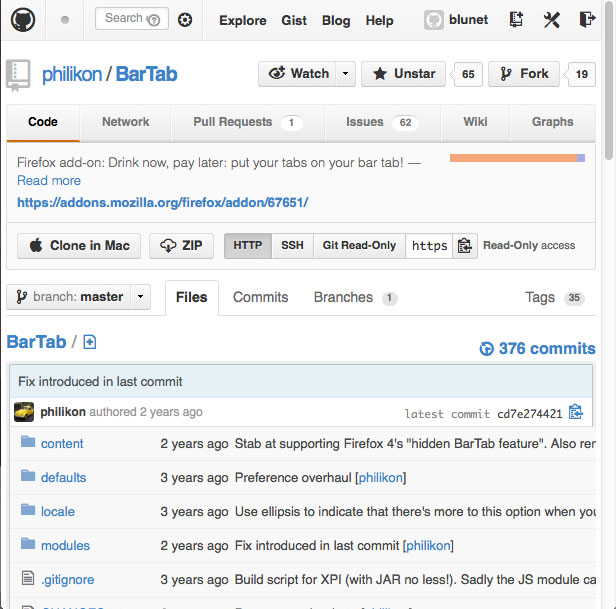Create new file icon beside BarTab
The width and height of the screenshot is (616, 609).
[x=90, y=342]
